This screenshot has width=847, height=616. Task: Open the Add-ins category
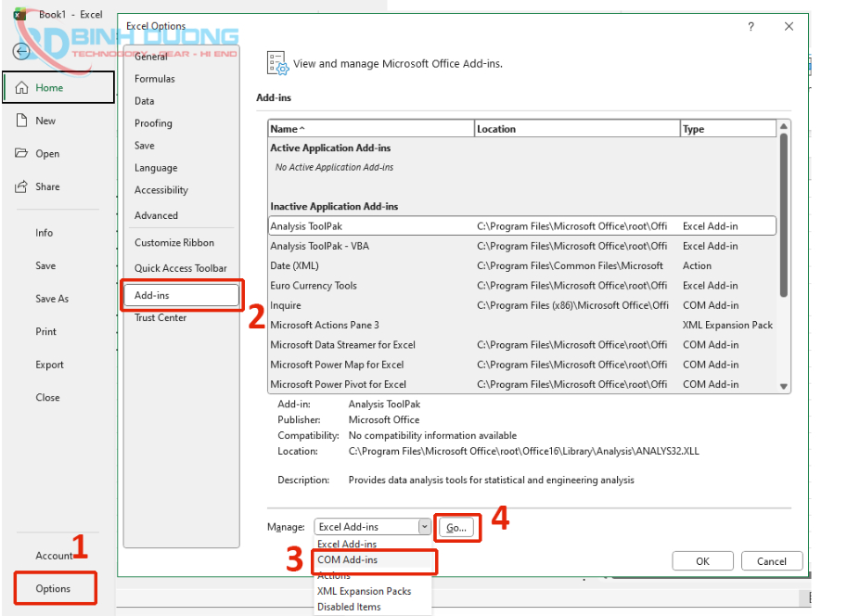click(152, 295)
